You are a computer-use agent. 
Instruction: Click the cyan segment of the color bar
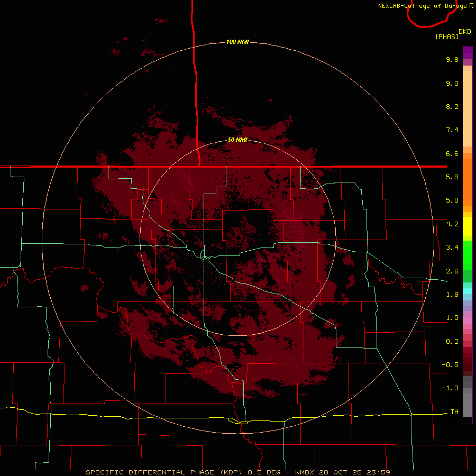pos(467,291)
